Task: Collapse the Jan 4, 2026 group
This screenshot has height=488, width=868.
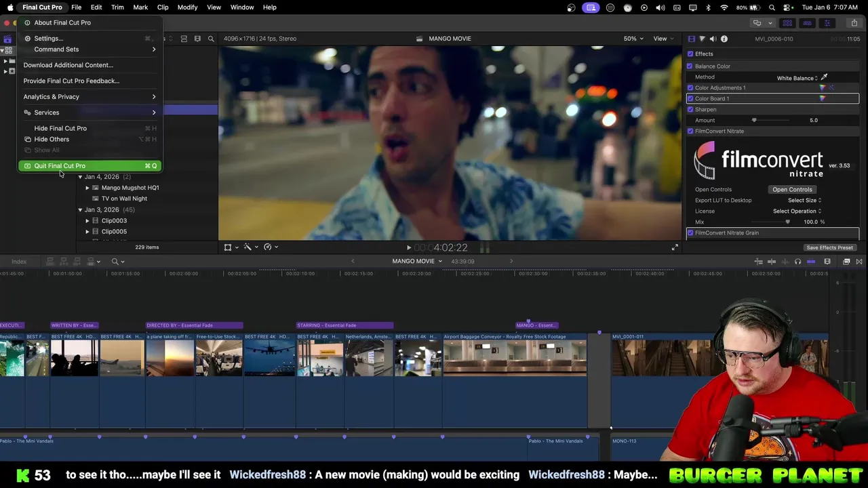Action: click(x=80, y=177)
